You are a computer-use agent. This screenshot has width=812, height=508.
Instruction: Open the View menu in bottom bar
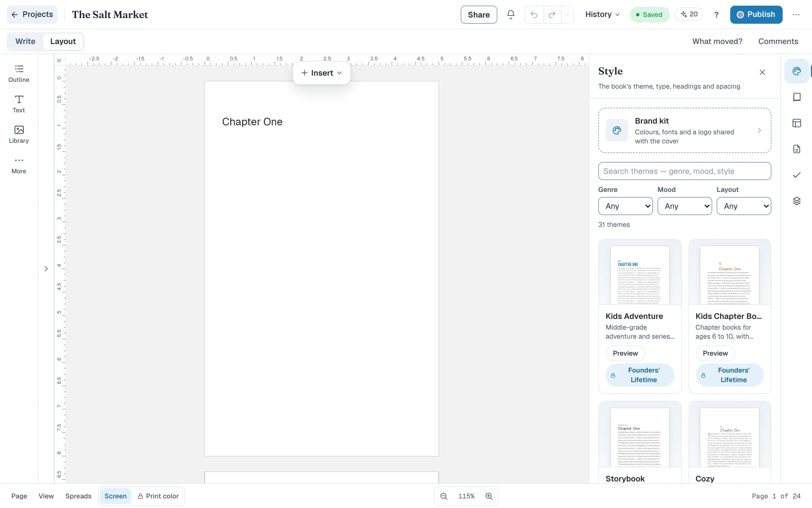pos(46,496)
